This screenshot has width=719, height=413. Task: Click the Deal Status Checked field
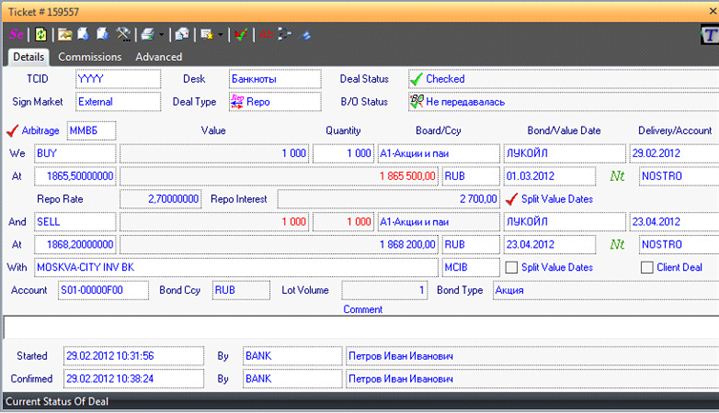[564, 79]
